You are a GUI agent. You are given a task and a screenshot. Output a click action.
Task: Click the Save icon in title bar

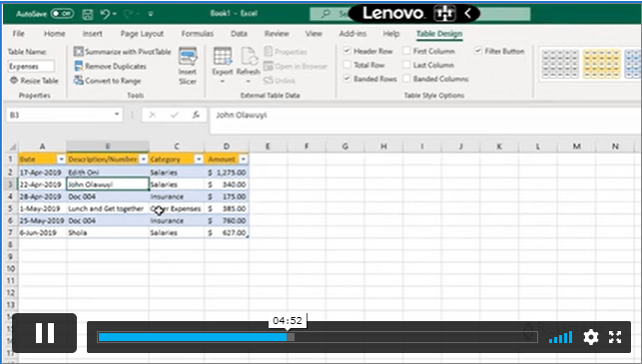pos(88,14)
